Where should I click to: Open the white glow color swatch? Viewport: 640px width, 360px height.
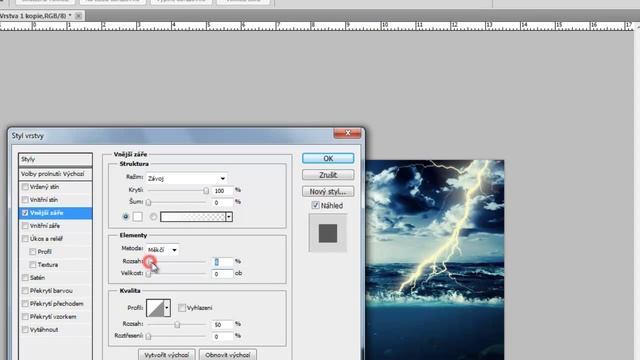coord(138,217)
